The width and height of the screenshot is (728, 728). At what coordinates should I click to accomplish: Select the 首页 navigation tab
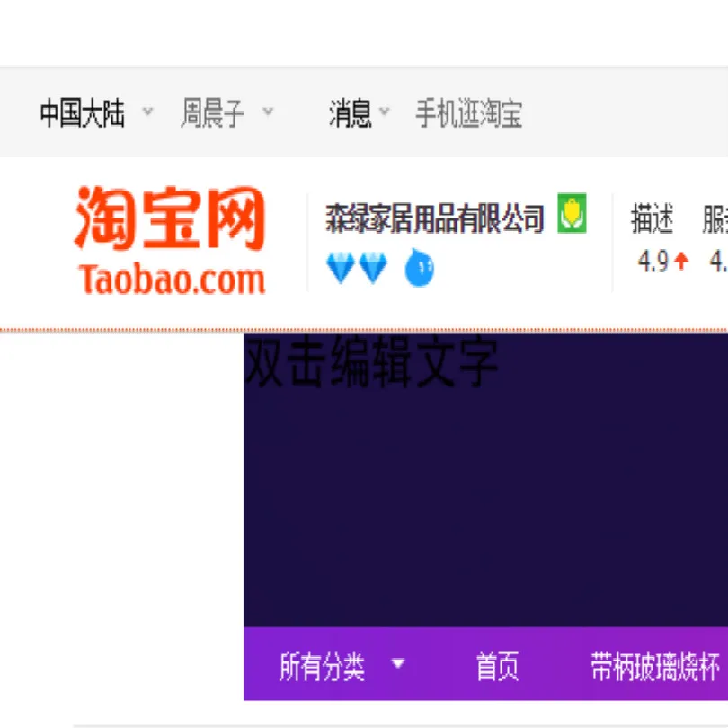click(497, 666)
